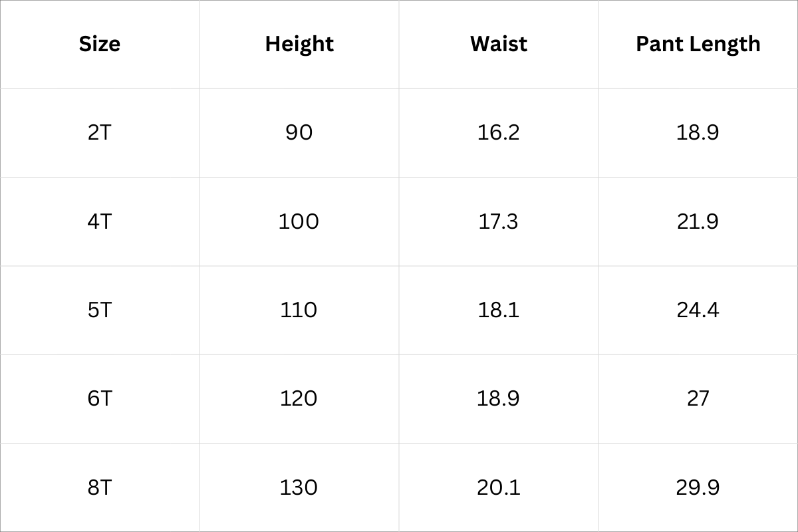The width and height of the screenshot is (798, 532).
Task: Click the waist value 17.3
Action: pyautogui.click(x=498, y=221)
